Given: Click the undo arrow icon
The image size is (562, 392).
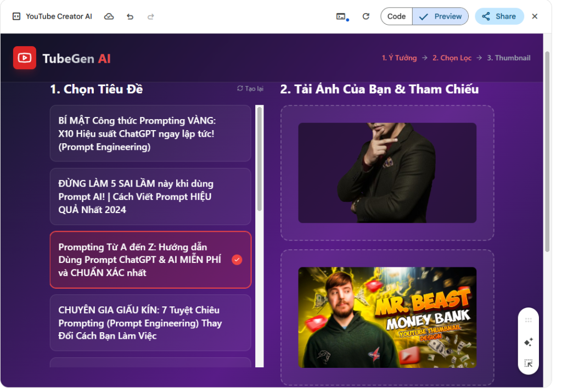Looking at the screenshot, I should coord(130,16).
